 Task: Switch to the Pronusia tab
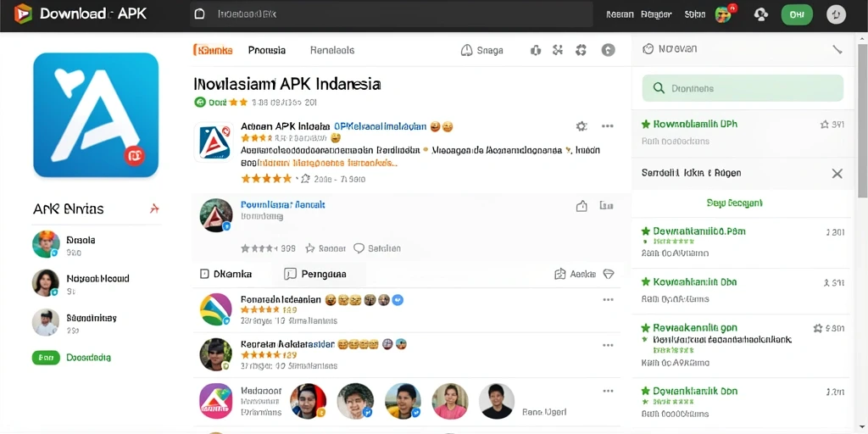tap(267, 50)
